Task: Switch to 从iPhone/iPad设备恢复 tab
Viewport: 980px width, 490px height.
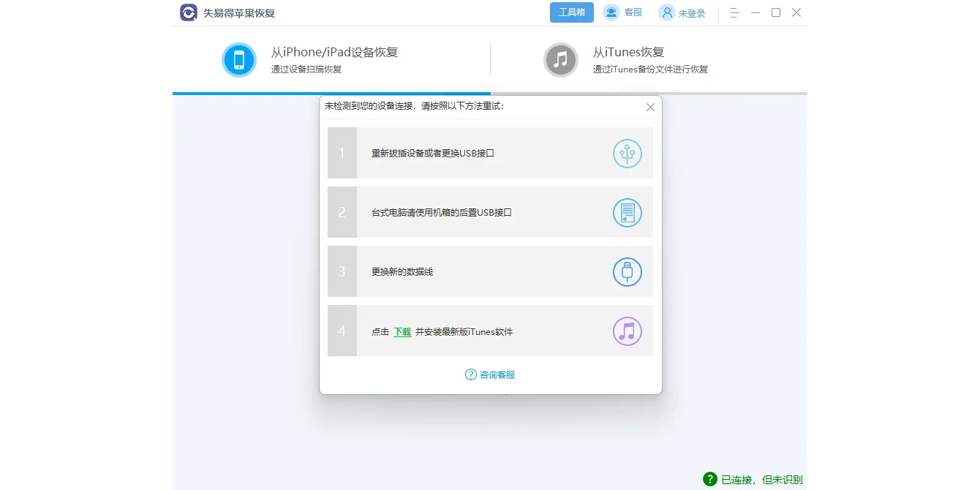Action: point(331,60)
